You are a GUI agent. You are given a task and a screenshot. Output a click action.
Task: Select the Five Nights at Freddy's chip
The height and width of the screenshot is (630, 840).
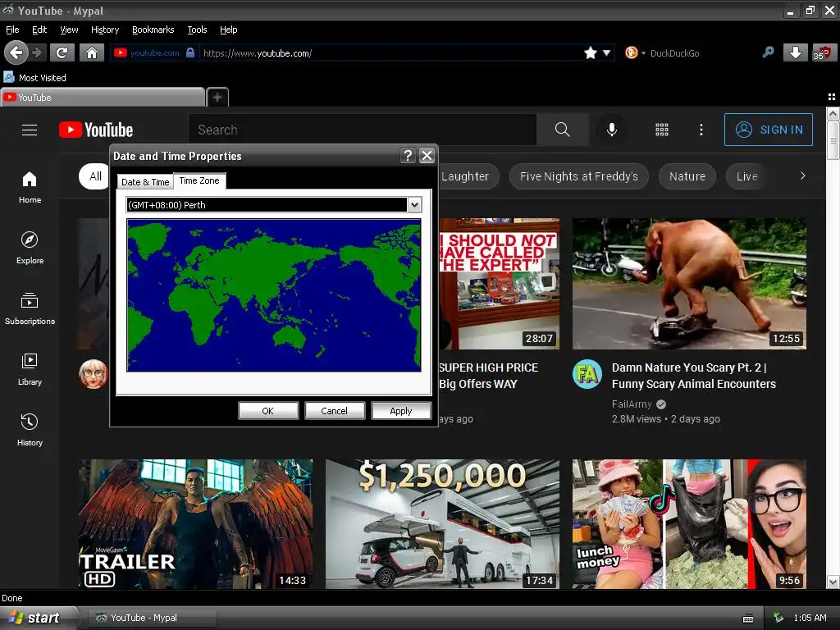[579, 176]
